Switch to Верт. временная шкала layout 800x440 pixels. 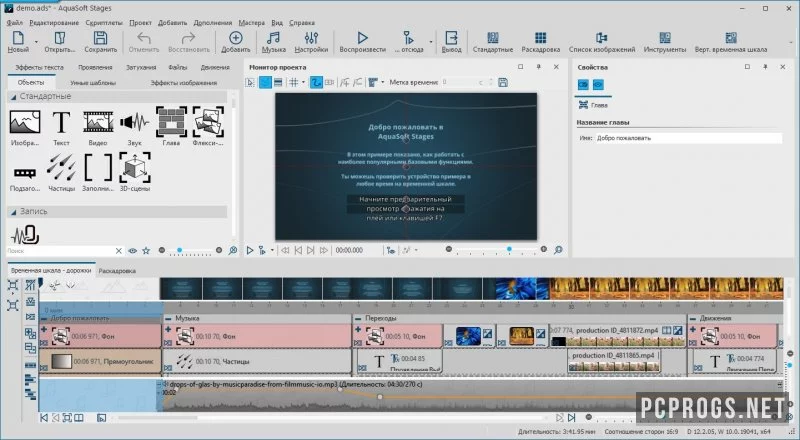pos(731,41)
